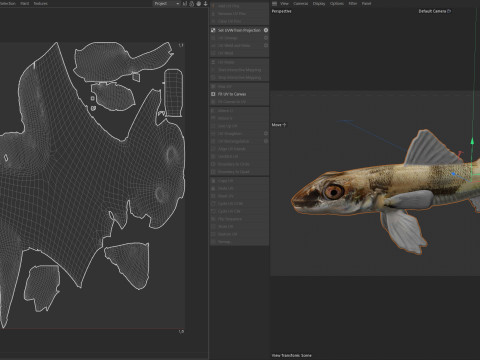Click the Flip Sequence icon
The height and width of the screenshot is (360, 480).
(x=213, y=219)
